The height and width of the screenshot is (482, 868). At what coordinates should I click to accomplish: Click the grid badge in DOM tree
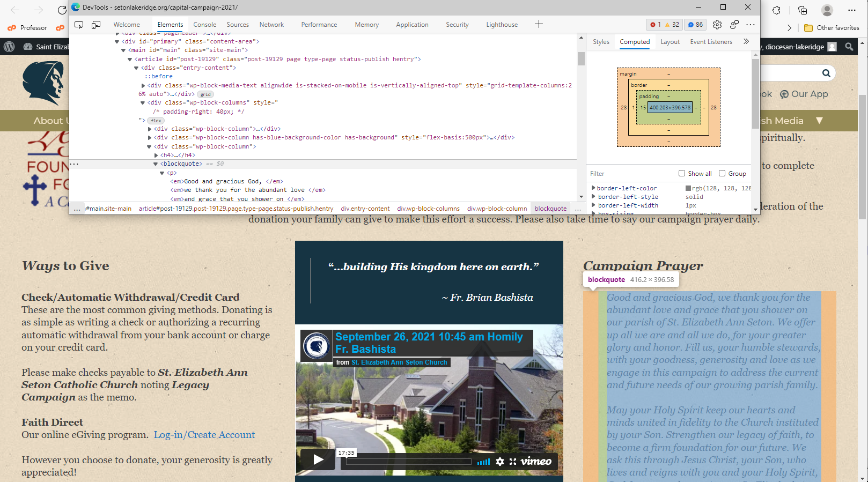(x=205, y=94)
